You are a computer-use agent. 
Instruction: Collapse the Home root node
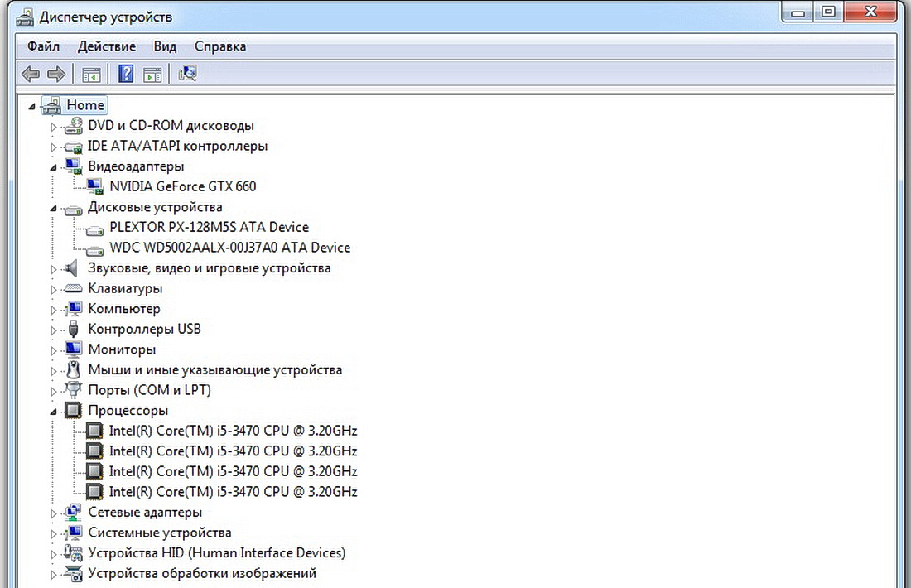point(32,106)
